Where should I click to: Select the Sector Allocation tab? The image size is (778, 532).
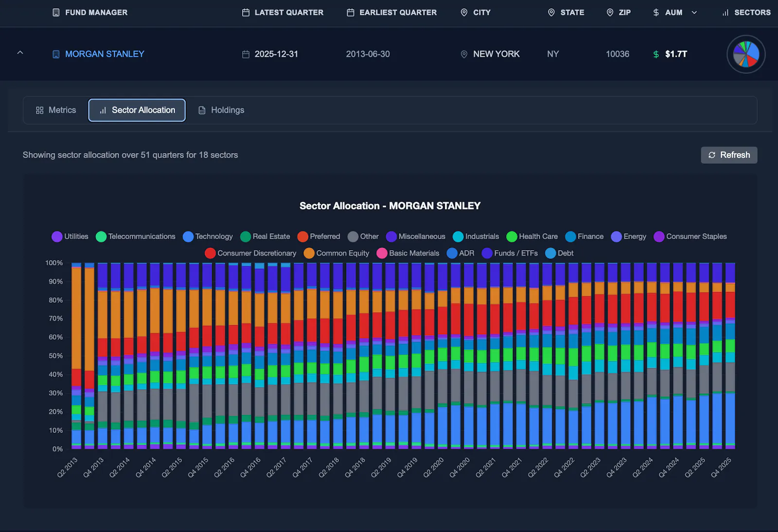137,110
